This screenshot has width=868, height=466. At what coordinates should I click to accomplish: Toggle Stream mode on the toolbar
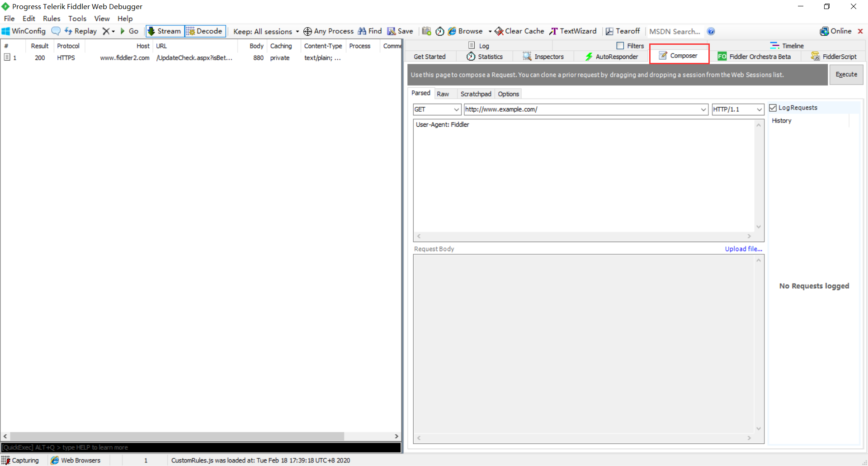click(165, 31)
